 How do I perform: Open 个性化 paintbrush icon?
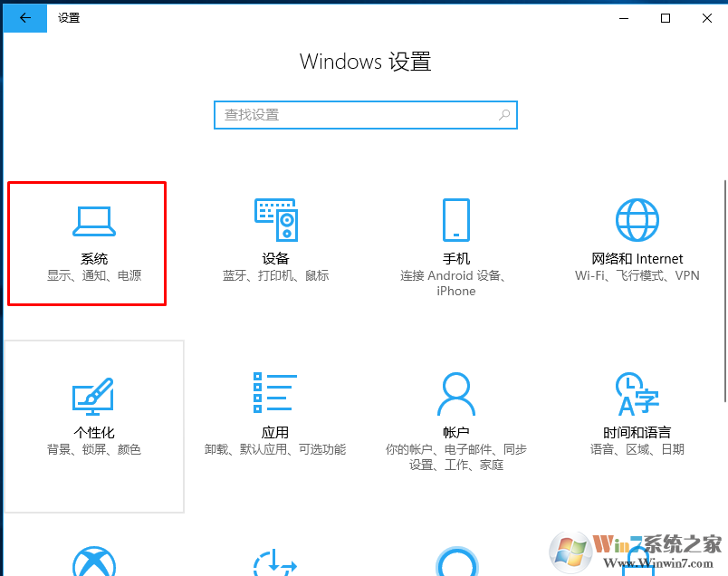click(93, 397)
